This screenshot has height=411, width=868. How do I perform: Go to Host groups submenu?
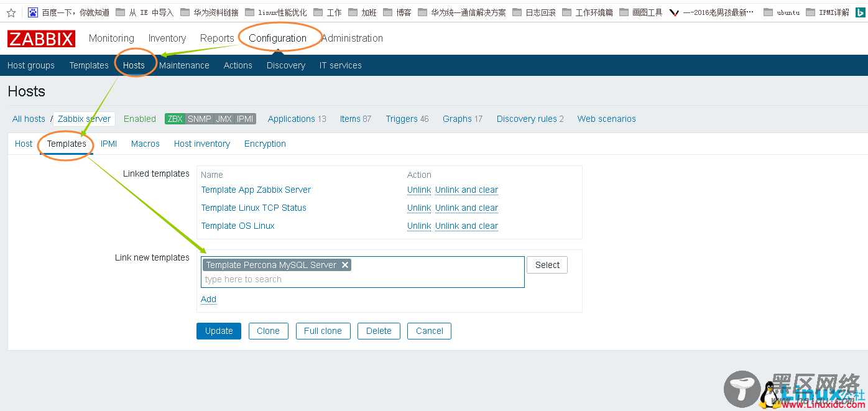click(31, 65)
